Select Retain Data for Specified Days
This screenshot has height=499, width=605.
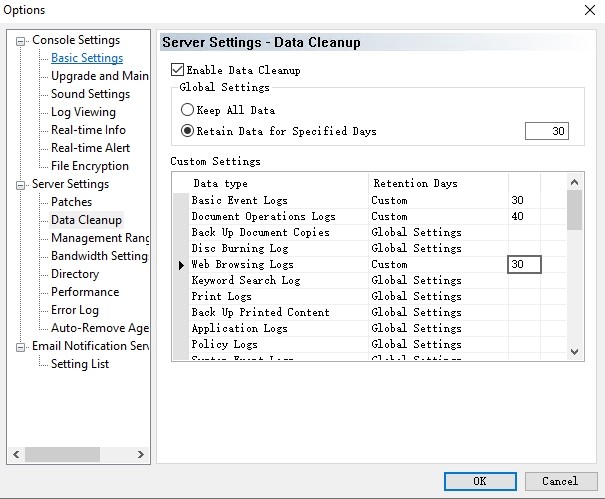(x=187, y=131)
